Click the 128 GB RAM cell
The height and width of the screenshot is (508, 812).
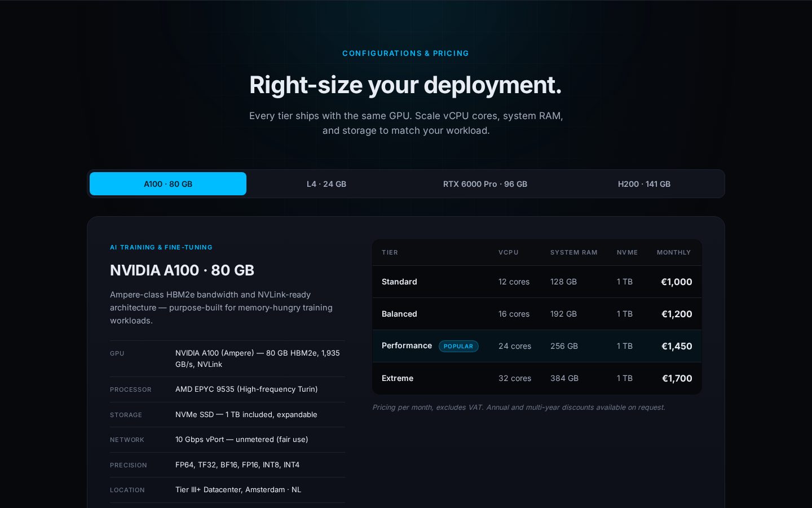click(563, 282)
